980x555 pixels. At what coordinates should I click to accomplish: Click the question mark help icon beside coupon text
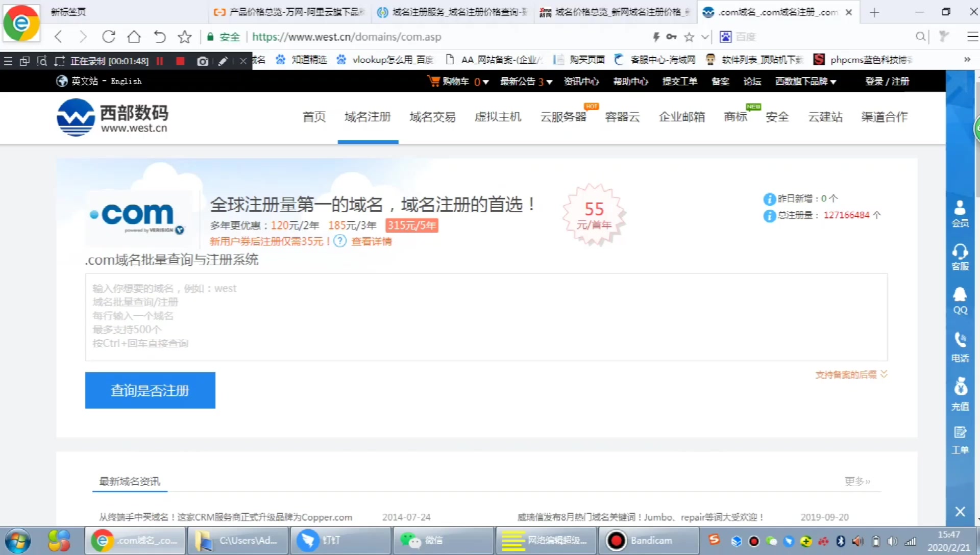340,241
